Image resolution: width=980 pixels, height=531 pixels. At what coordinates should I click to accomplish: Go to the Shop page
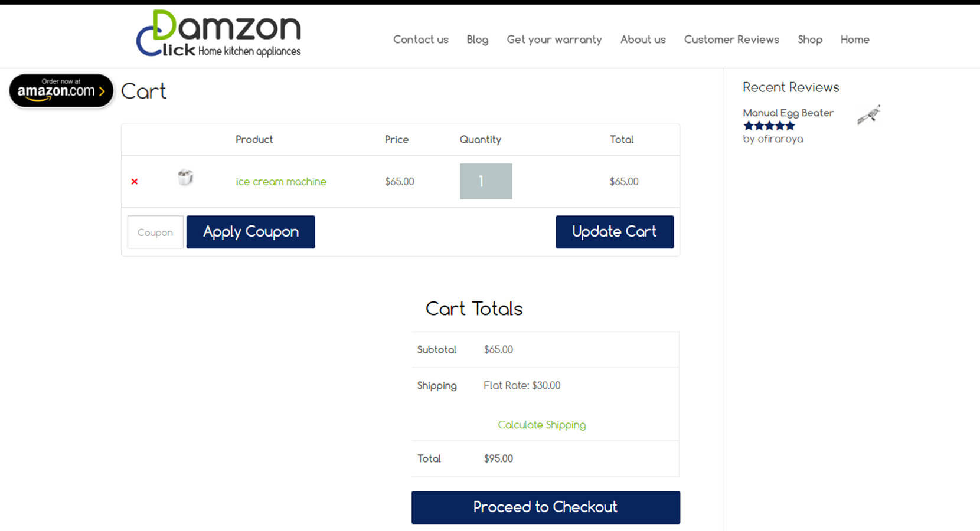(810, 40)
